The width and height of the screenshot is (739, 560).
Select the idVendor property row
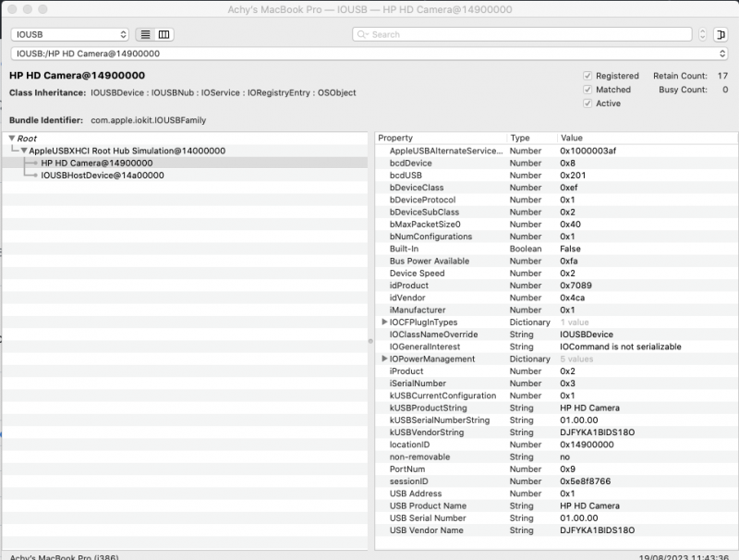click(409, 298)
